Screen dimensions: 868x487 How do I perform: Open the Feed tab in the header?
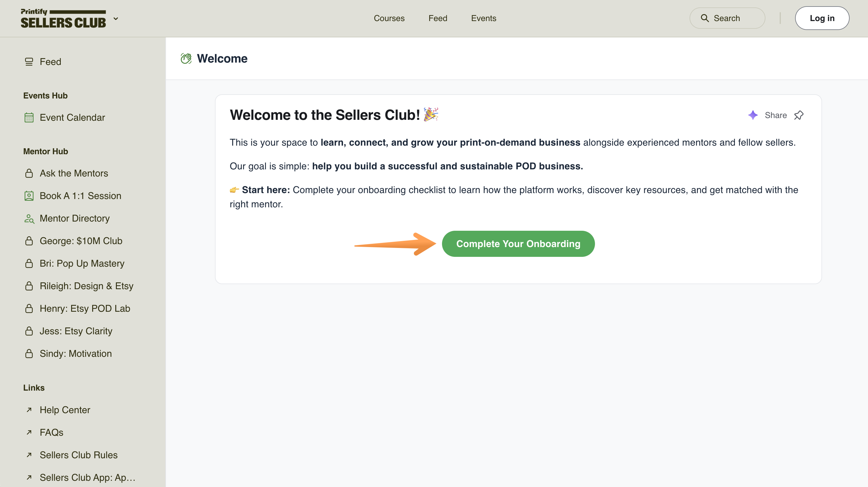pyautogui.click(x=438, y=18)
